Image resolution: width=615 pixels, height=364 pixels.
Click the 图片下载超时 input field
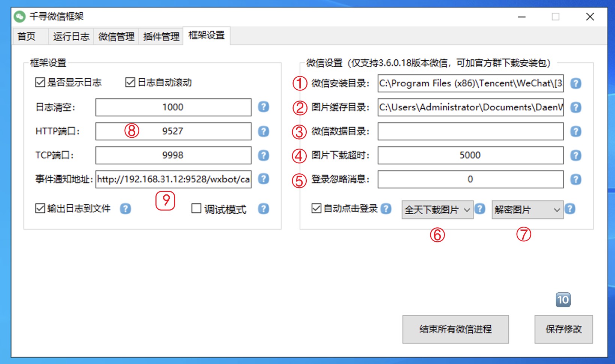coord(471,155)
